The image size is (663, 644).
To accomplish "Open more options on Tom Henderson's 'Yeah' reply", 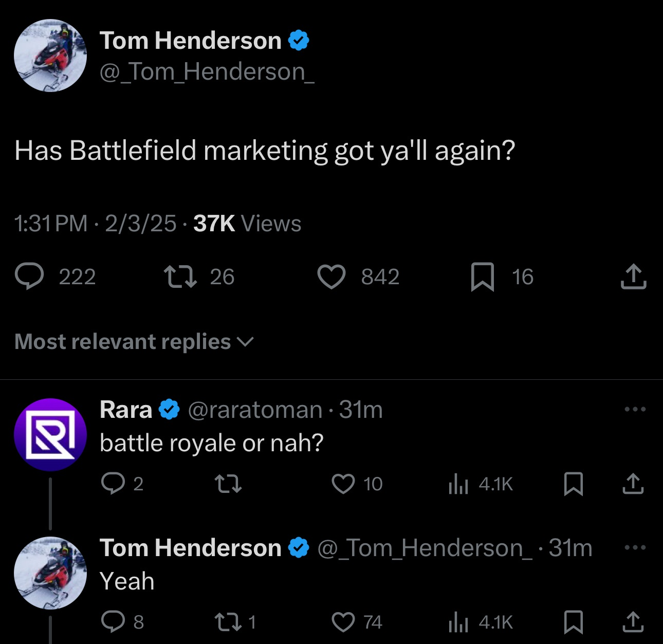I will (636, 547).
